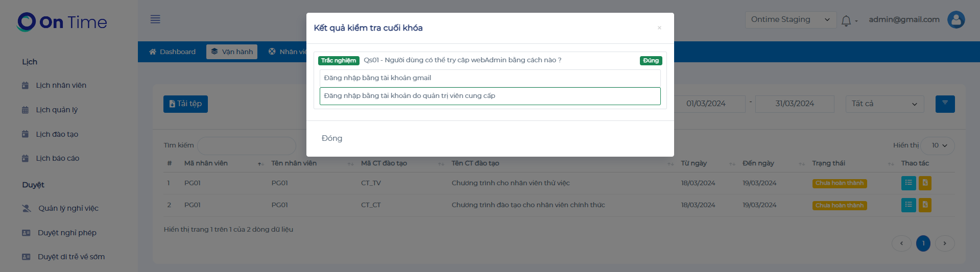Click the Tìm kiếm search field
This screenshot has width=980, height=272.
coord(246,145)
